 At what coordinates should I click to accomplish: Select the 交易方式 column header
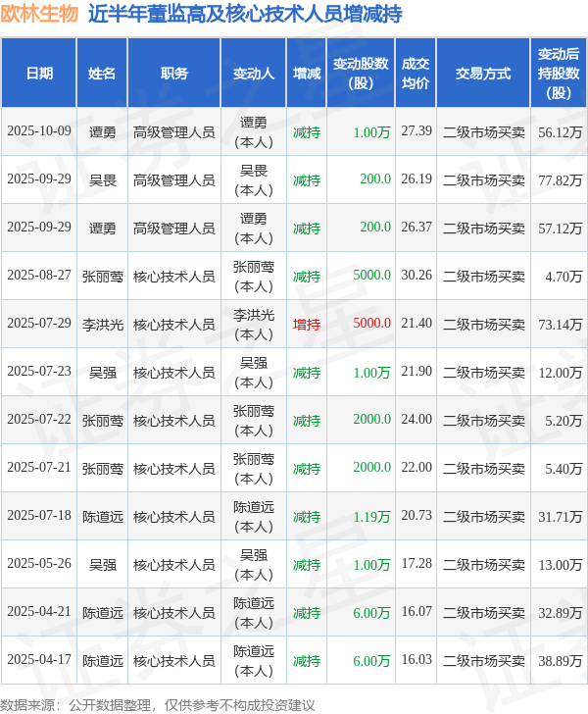tap(483, 74)
